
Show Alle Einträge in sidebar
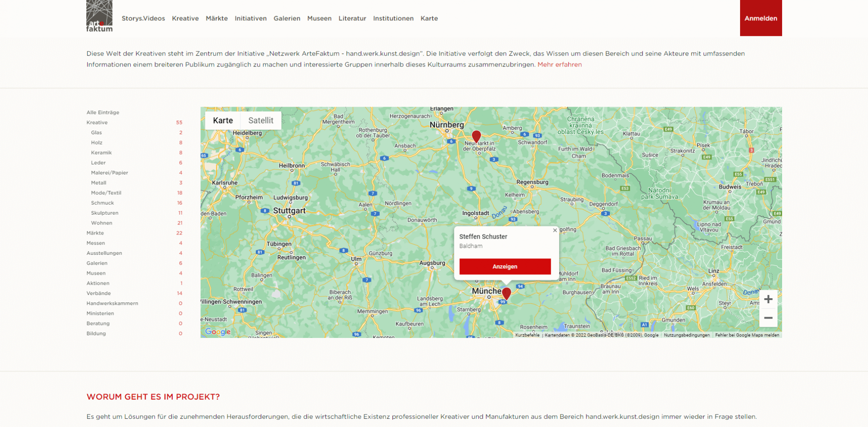click(x=103, y=113)
